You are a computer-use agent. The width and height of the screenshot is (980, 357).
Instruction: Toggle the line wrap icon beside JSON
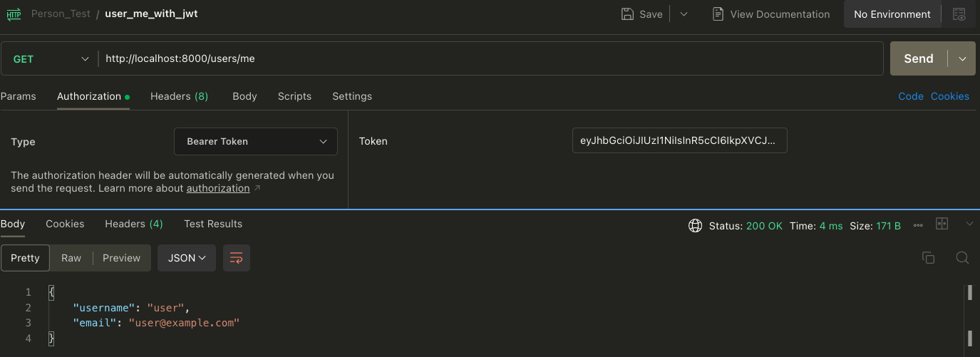[x=237, y=258]
